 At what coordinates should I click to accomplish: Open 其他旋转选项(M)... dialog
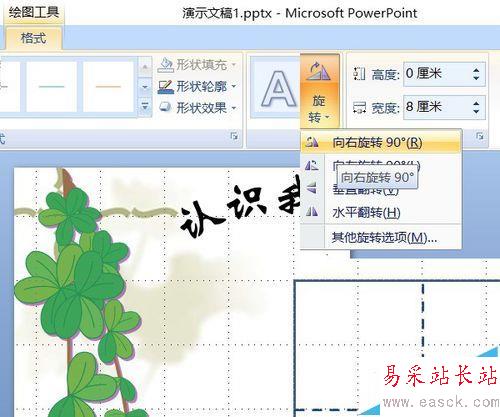tap(381, 238)
